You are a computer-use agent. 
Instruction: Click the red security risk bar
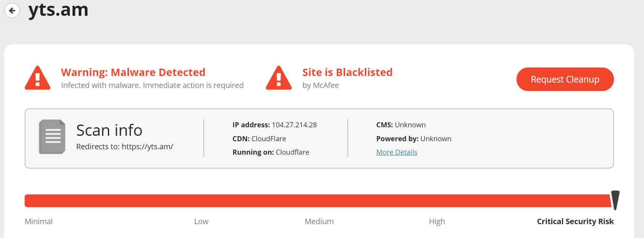(318, 201)
